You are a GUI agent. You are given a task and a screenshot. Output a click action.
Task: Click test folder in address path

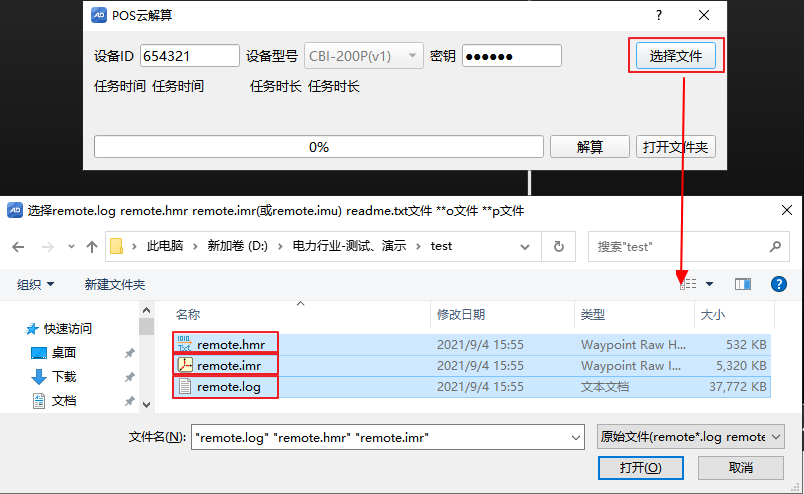coord(441,246)
